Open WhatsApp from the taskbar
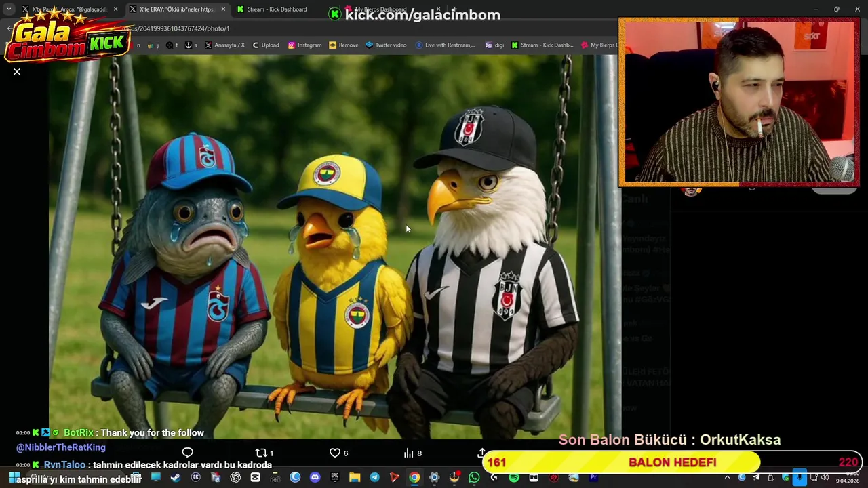868x488 pixels. [474, 477]
